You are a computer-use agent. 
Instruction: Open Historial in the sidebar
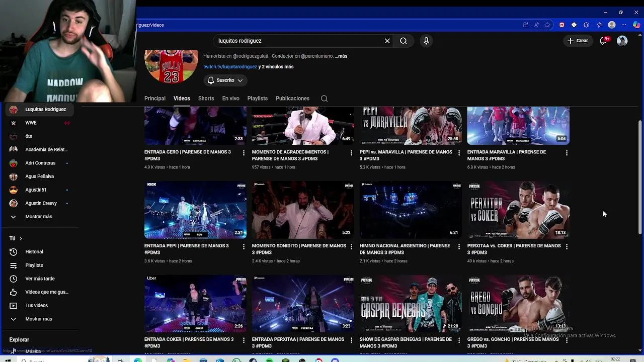coord(39,252)
